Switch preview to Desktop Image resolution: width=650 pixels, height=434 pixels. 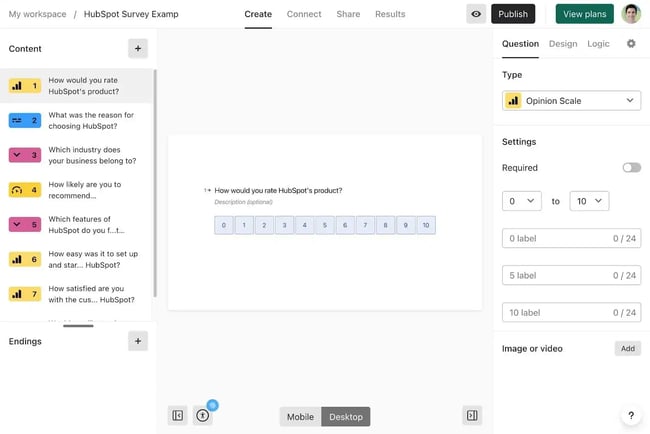click(346, 417)
